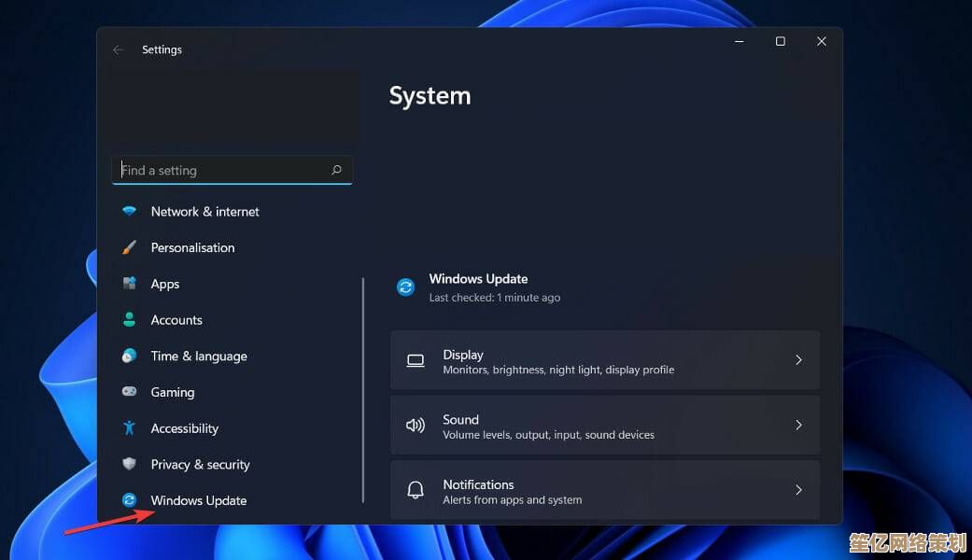Go back using the Settings back arrow
Screen dimensions: 972x560
(118, 49)
